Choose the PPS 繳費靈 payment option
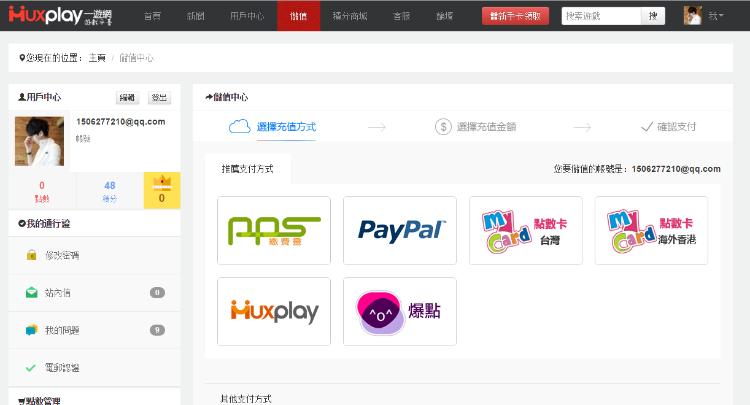The height and width of the screenshot is (405, 750). click(274, 230)
